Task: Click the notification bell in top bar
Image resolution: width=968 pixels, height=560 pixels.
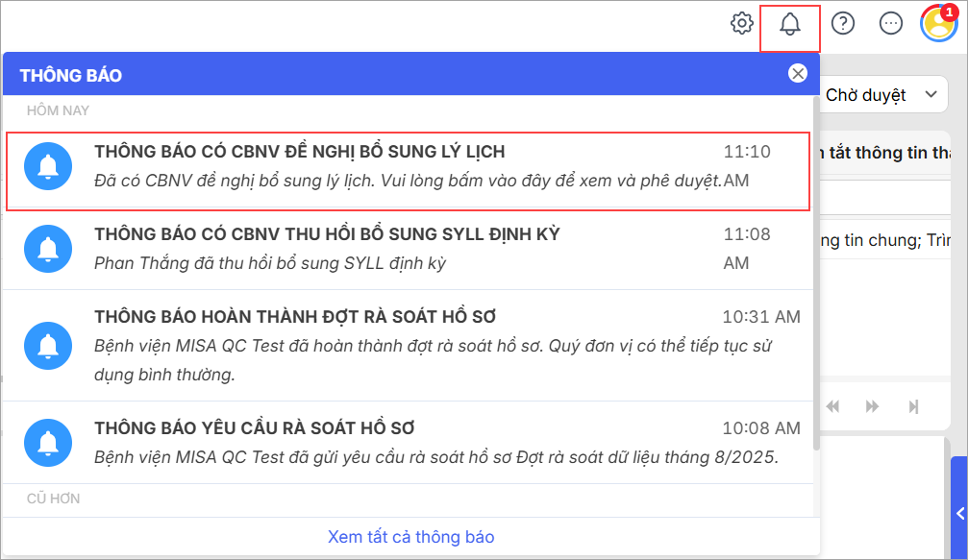Action: 790,25
